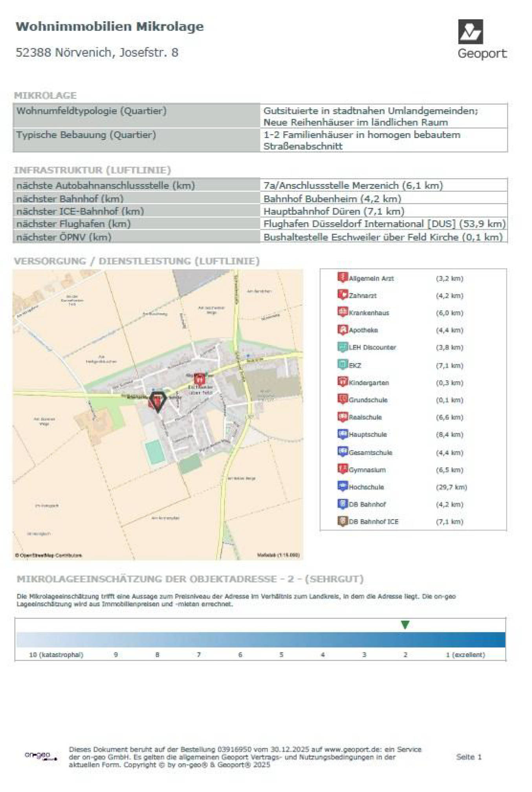This screenshot has width=532, height=792.
Task: Click the VERSORGUNG / DIENSTLEISTUNG heading
Action: (x=137, y=261)
